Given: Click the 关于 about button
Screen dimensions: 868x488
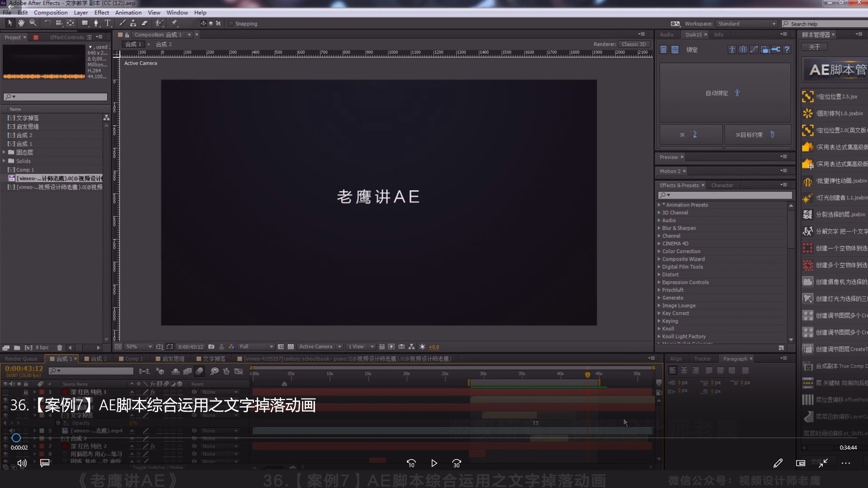Looking at the screenshot, I should coord(814,47).
